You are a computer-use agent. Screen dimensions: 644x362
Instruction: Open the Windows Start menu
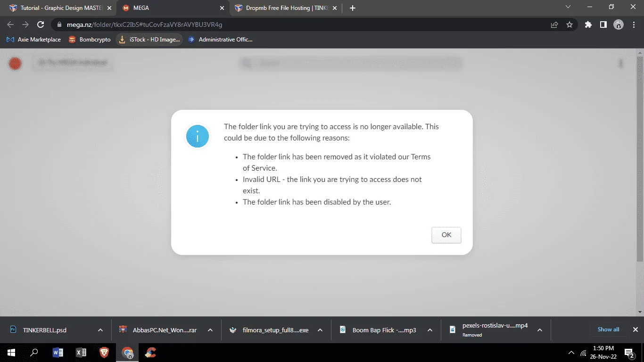click(11, 353)
